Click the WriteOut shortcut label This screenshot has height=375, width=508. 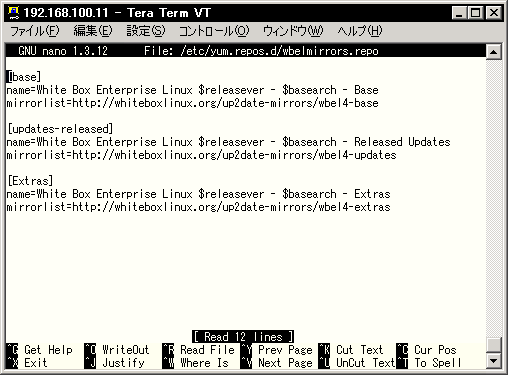[126, 350]
